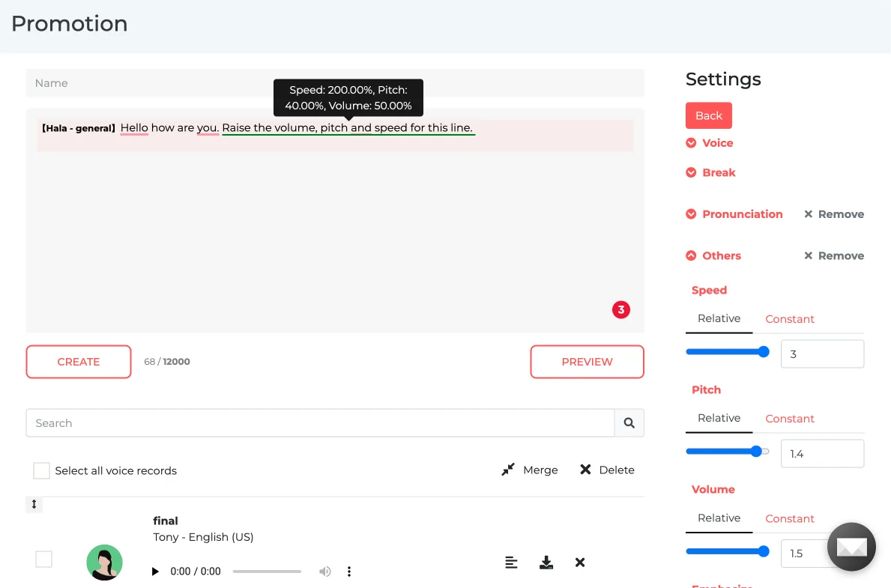Image resolution: width=891 pixels, height=588 pixels.
Task: Click the Back button
Action: [709, 116]
